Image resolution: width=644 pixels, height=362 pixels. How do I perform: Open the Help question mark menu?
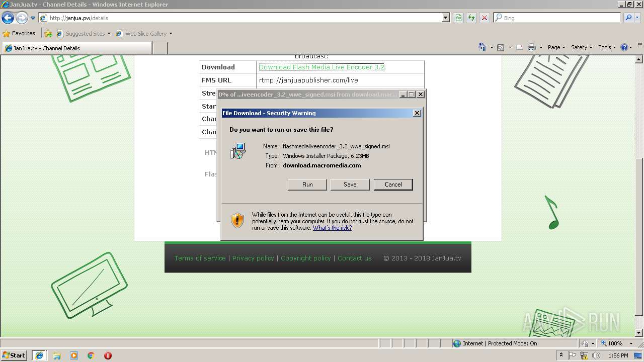[626, 47]
